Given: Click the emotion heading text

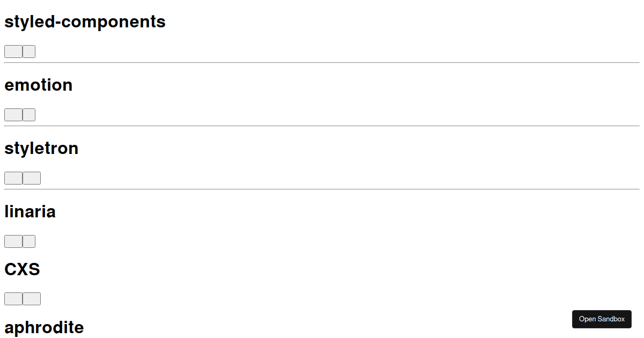Looking at the screenshot, I should tap(39, 85).
